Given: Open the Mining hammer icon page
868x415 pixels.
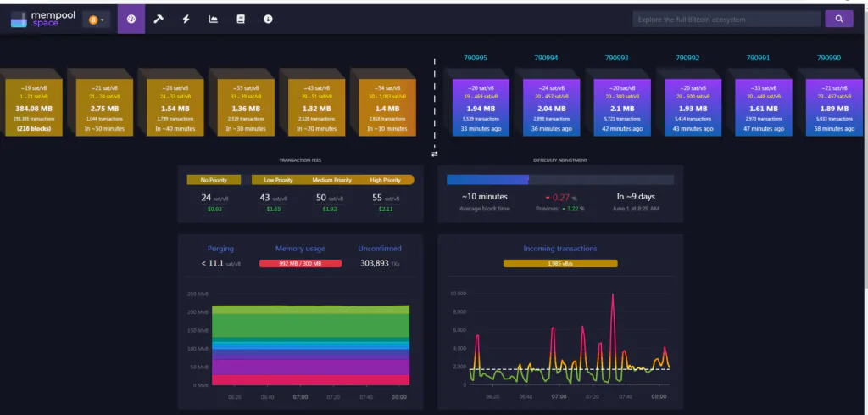Looking at the screenshot, I should pos(159,20).
